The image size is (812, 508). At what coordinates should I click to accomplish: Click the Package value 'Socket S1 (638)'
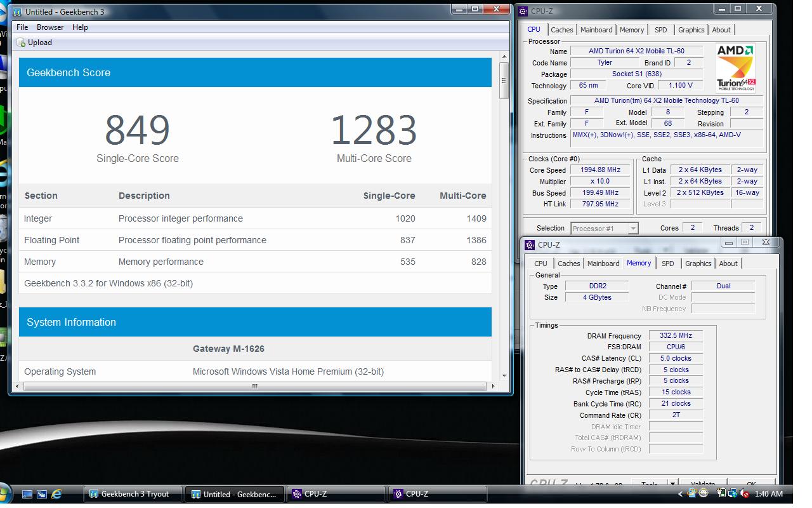(x=636, y=74)
